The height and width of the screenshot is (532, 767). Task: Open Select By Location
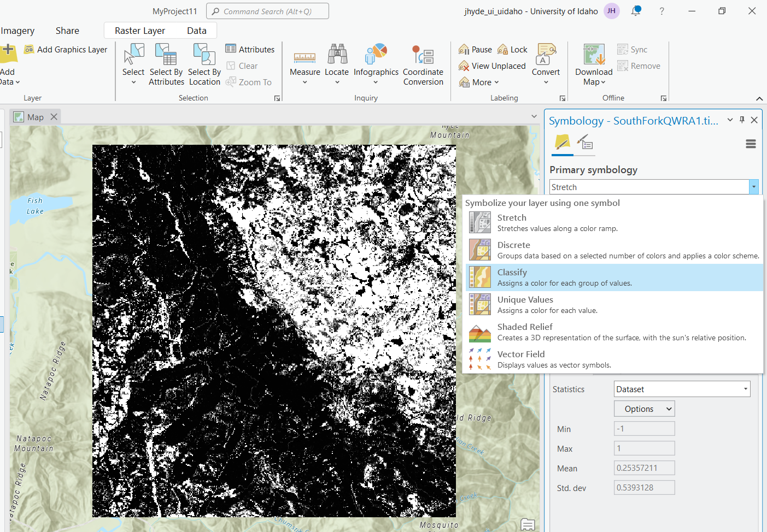(204, 64)
